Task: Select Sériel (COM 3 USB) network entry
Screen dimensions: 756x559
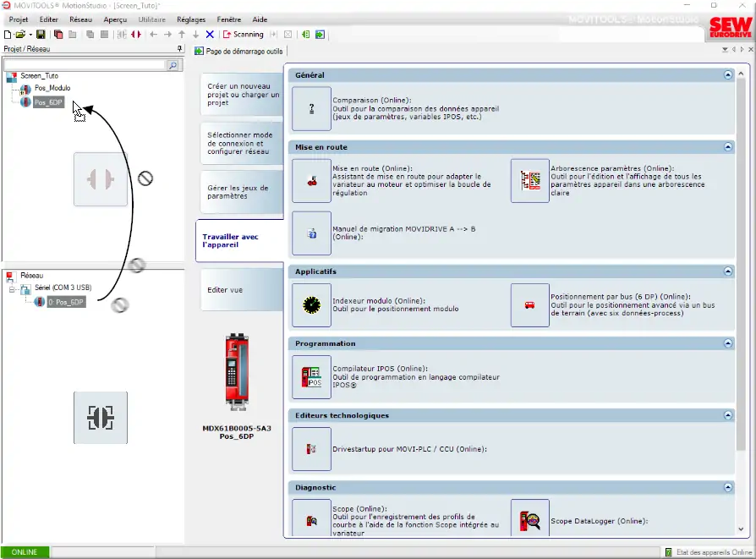Action: (x=63, y=288)
